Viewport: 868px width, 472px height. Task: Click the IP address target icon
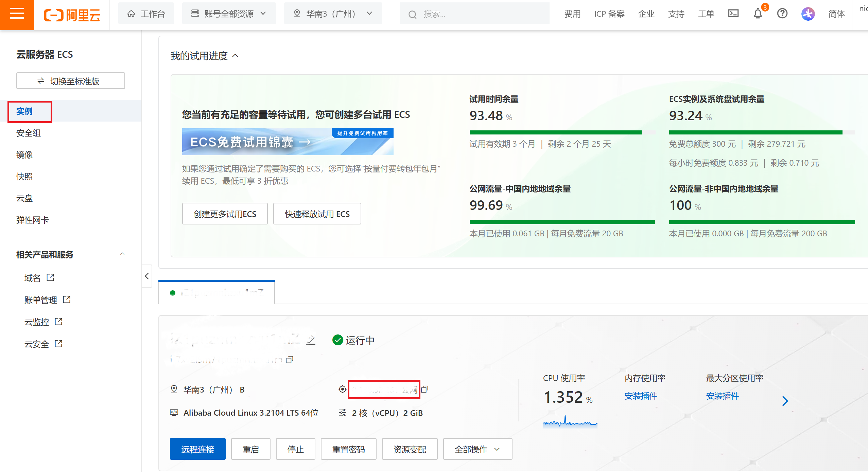pyautogui.click(x=343, y=389)
